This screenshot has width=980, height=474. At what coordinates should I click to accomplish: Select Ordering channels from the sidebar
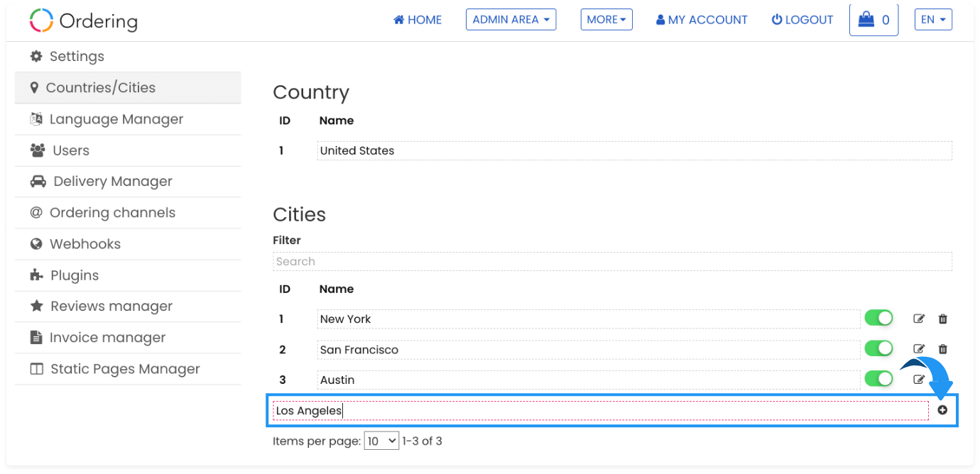tap(128, 213)
